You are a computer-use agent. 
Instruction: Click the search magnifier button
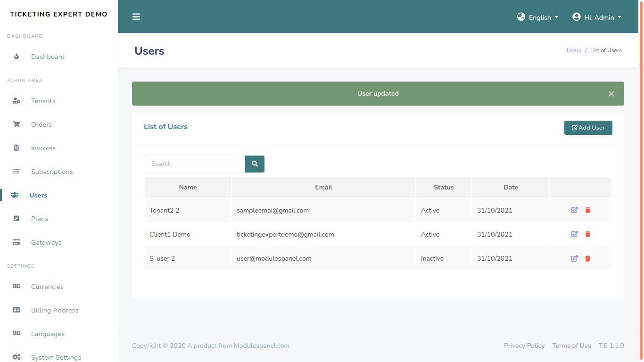(255, 164)
